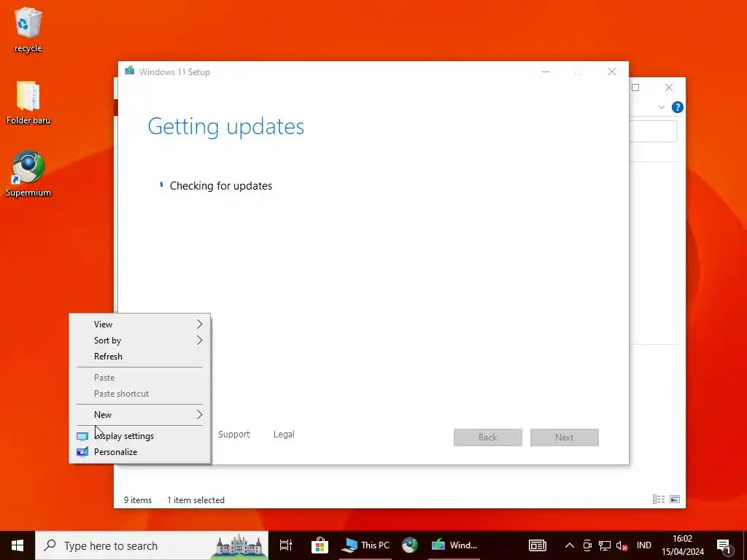Click the "9 items" status bar text
The height and width of the screenshot is (560, 747).
click(x=138, y=500)
